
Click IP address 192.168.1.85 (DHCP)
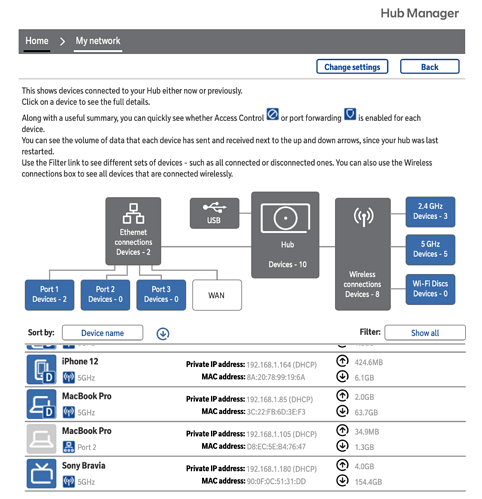280,399
